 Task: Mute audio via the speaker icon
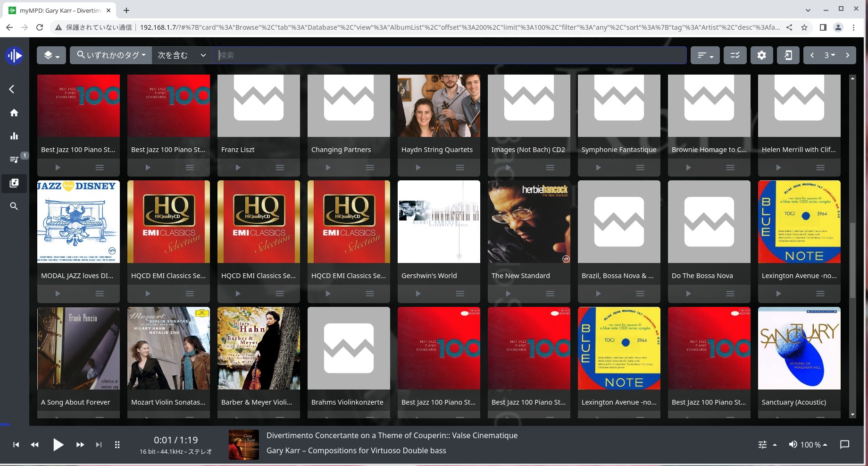pyautogui.click(x=793, y=444)
